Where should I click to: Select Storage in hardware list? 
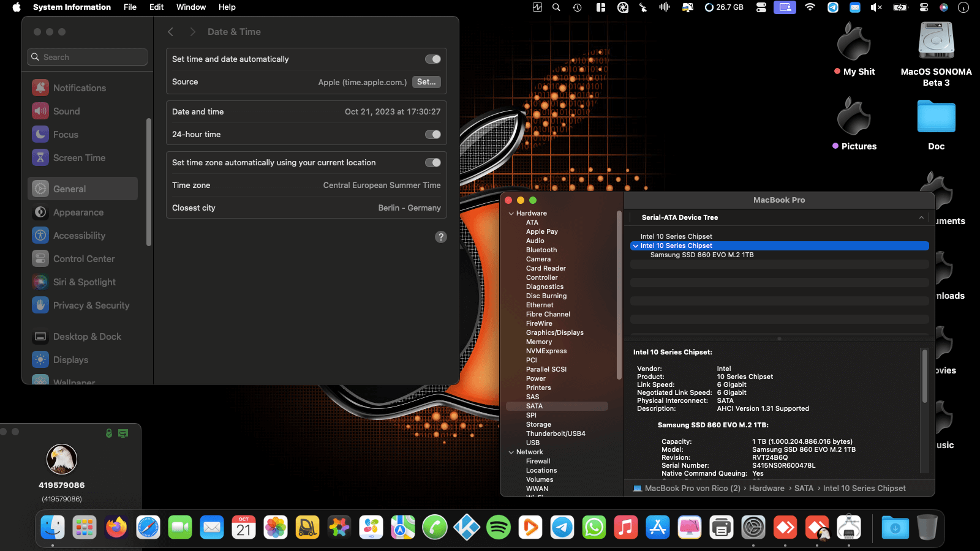(x=538, y=425)
